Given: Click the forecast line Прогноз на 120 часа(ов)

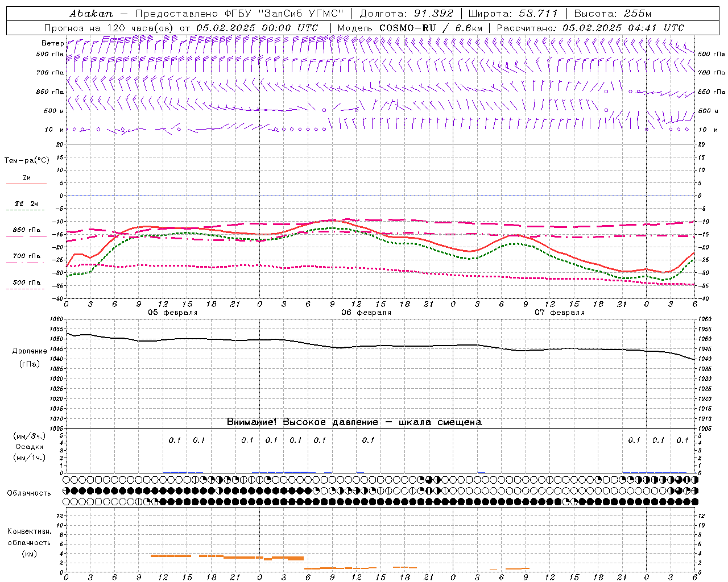Looking at the screenshot, I should tap(109, 28).
